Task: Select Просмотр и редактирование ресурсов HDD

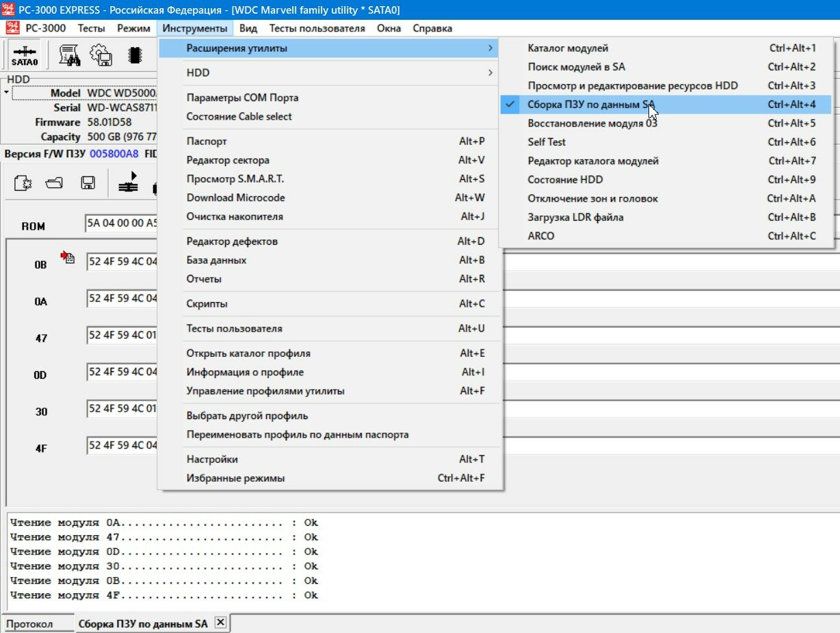Action: click(666, 85)
